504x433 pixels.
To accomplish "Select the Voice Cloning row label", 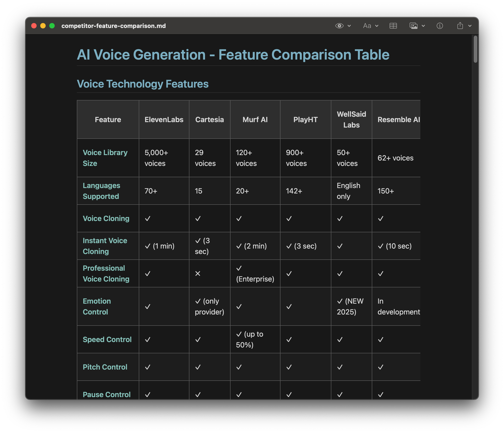I will click(106, 219).
